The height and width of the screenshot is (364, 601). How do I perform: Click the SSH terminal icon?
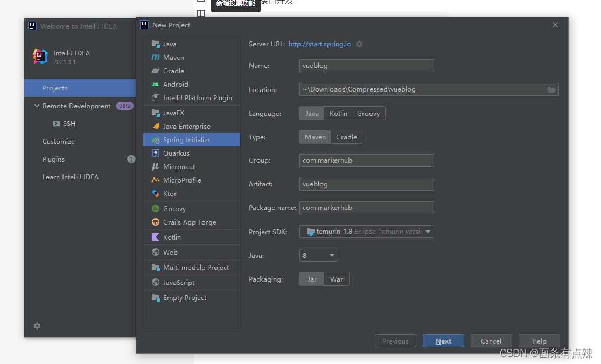57,124
